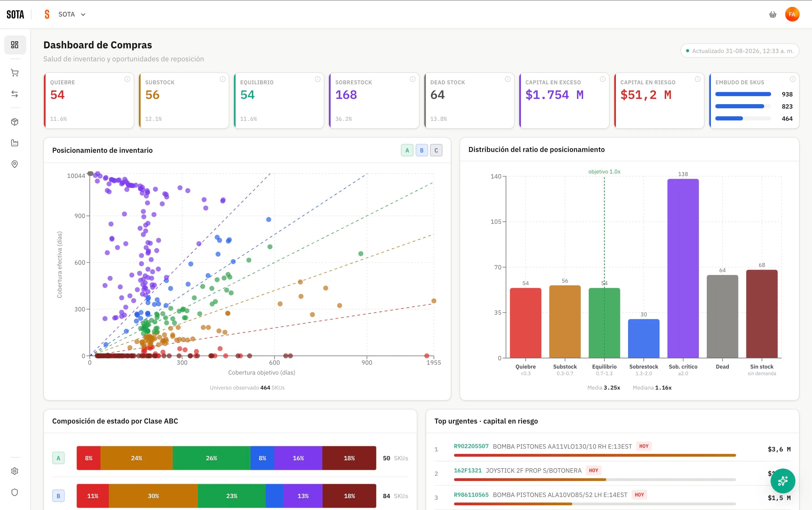Click the class A row badge

click(58, 458)
